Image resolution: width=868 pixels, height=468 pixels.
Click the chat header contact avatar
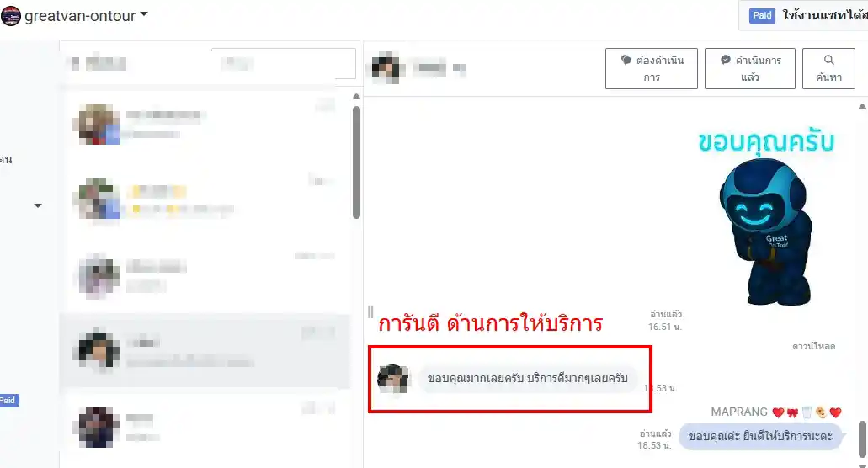tap(386, 68)
